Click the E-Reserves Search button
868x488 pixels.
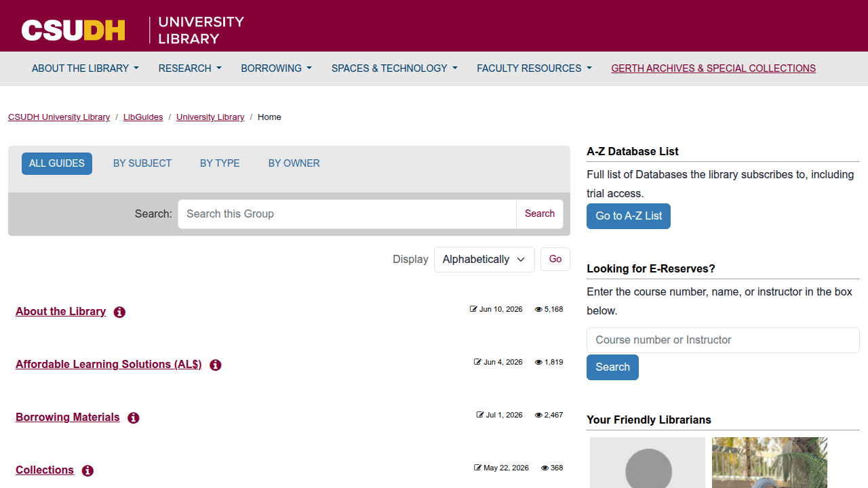612,367
